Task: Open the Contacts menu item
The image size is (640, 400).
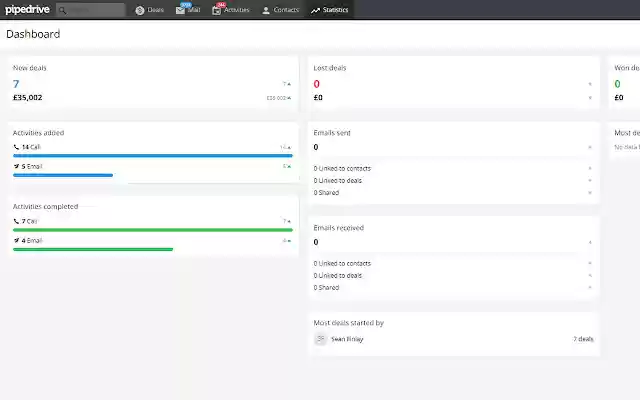Action: pos(280,10)
